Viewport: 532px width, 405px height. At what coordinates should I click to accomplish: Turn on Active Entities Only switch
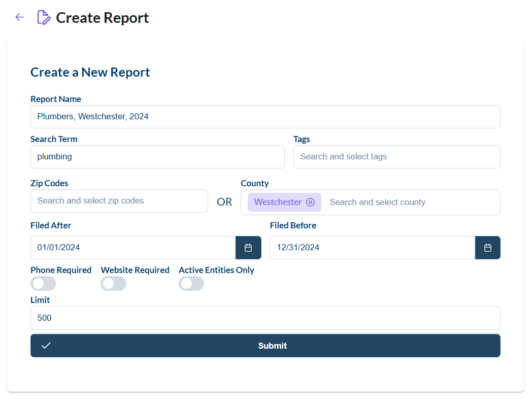pyautogui.click(x=191, y=284)
